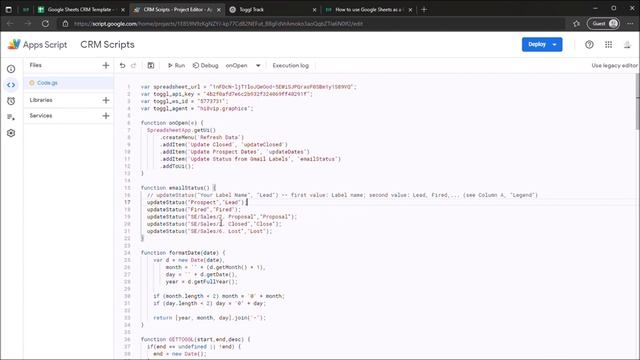This screenshot has width=640, height=360.
Task: Reload the page with refresh icon
Action: (x=45, y=24)
